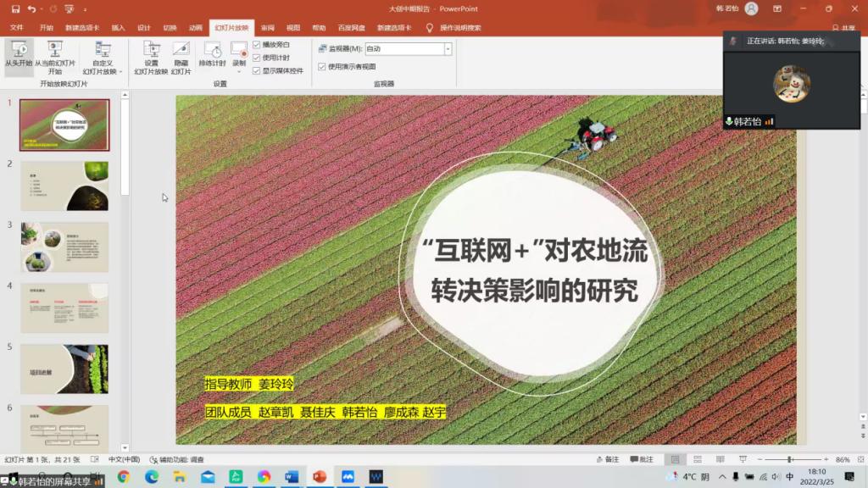
Task: Start 排练计时 rehearsal timing
Action: point(212,55)
